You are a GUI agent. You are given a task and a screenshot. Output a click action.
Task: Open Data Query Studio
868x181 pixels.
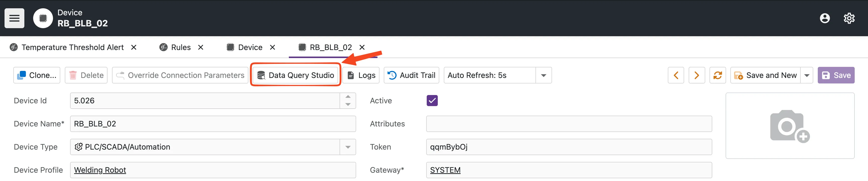(296, 75)
